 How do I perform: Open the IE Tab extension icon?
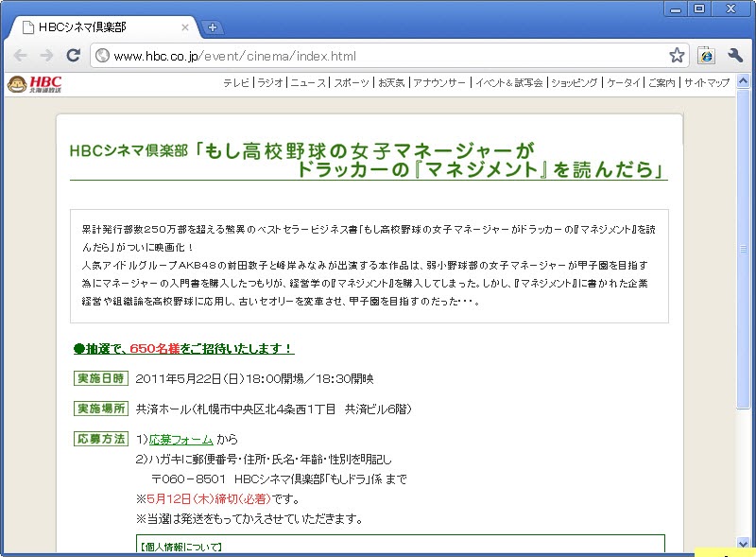706,56
